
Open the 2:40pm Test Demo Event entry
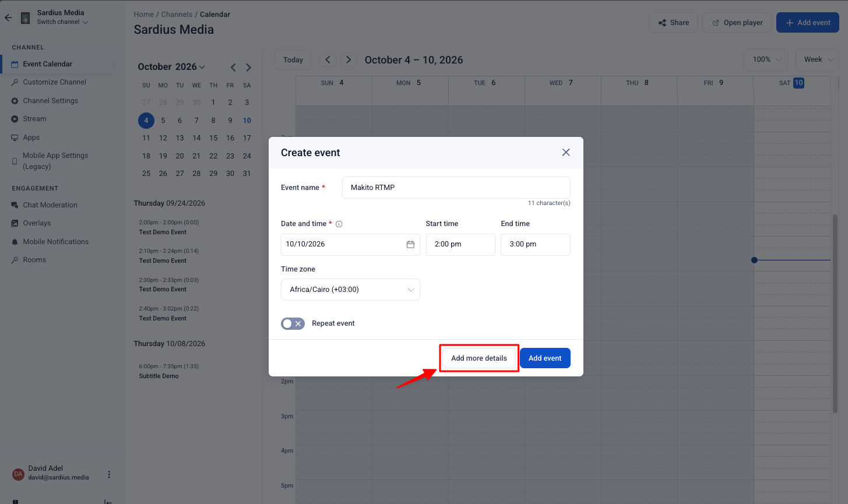pos(169,313)
